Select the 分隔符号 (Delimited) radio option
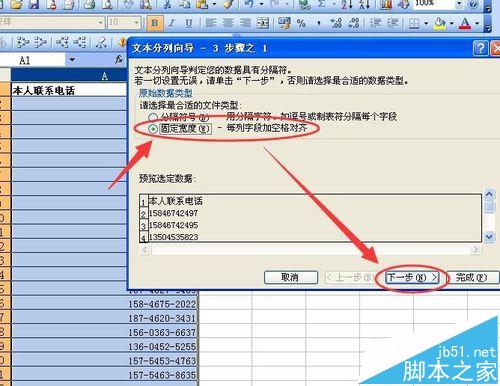The height and width of the screenshot is (386, 500). click(153, 117)
